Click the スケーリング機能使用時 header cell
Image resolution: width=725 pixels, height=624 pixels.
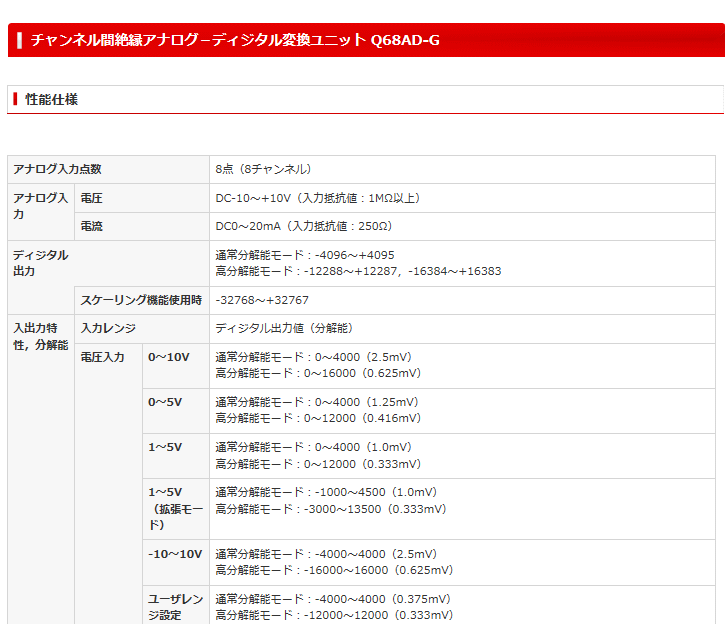[x=141, y=300]
